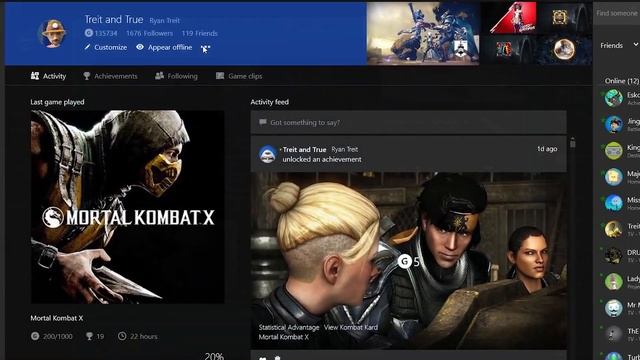Click the trophy icon next to 19
Screen dimensions: 640x360
pos(89,336)
